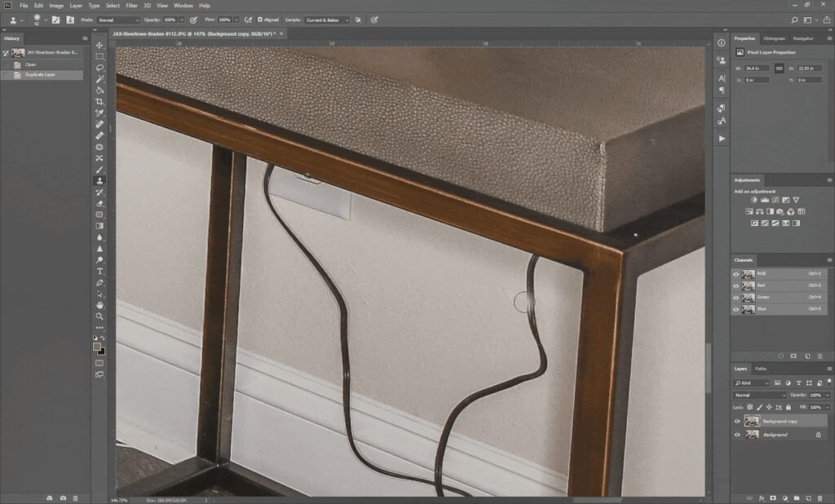Open the Filter menu
Viewport: 835px width, 504px height.
point(131,6)
